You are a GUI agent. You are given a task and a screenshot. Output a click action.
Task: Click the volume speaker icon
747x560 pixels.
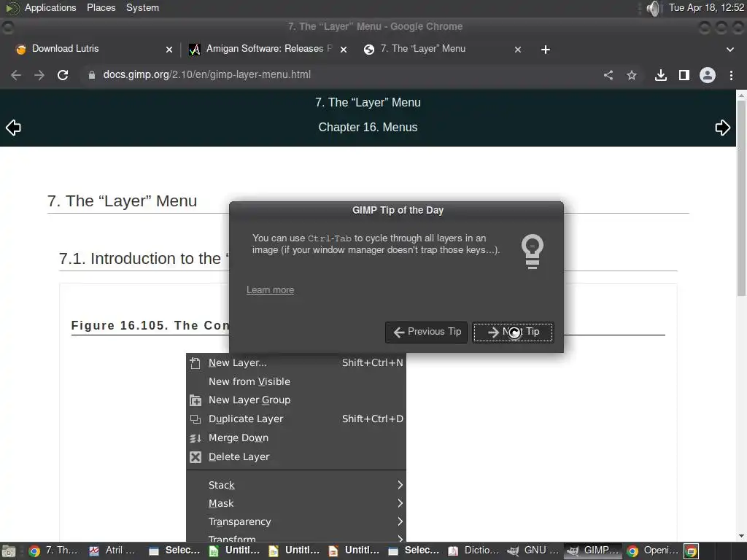pos(654,8)
